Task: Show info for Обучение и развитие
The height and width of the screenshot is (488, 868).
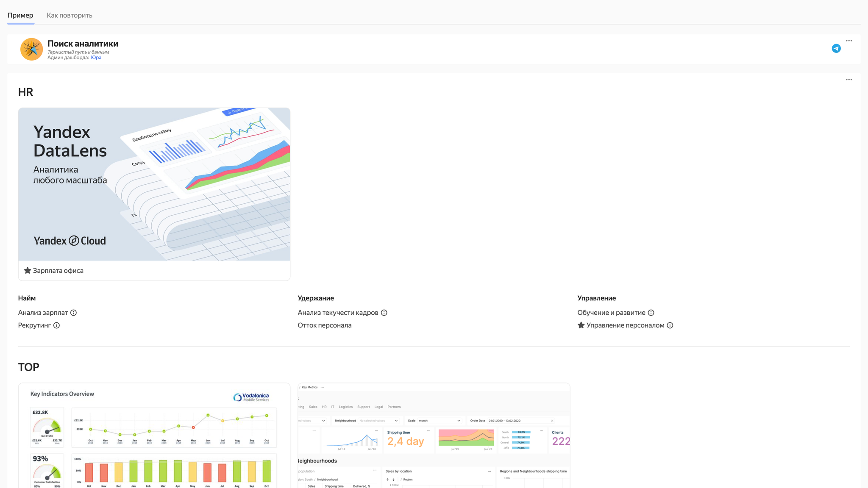Action: click(x=651, y=313)
